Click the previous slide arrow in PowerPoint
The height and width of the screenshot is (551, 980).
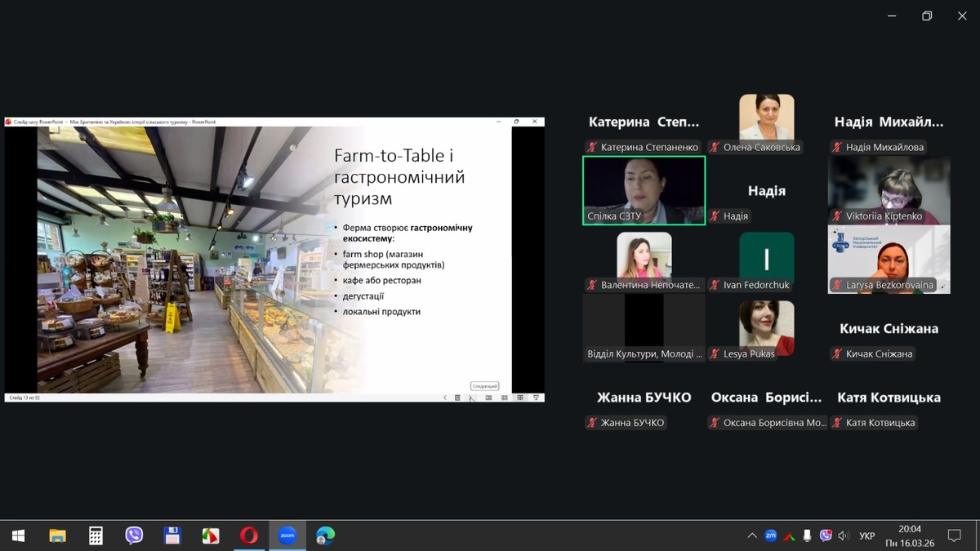click(445, 398)
